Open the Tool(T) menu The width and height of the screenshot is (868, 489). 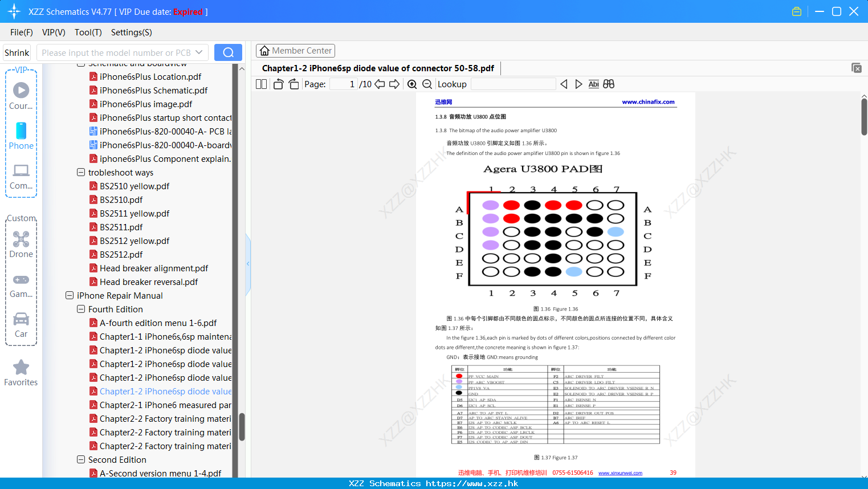88,32
